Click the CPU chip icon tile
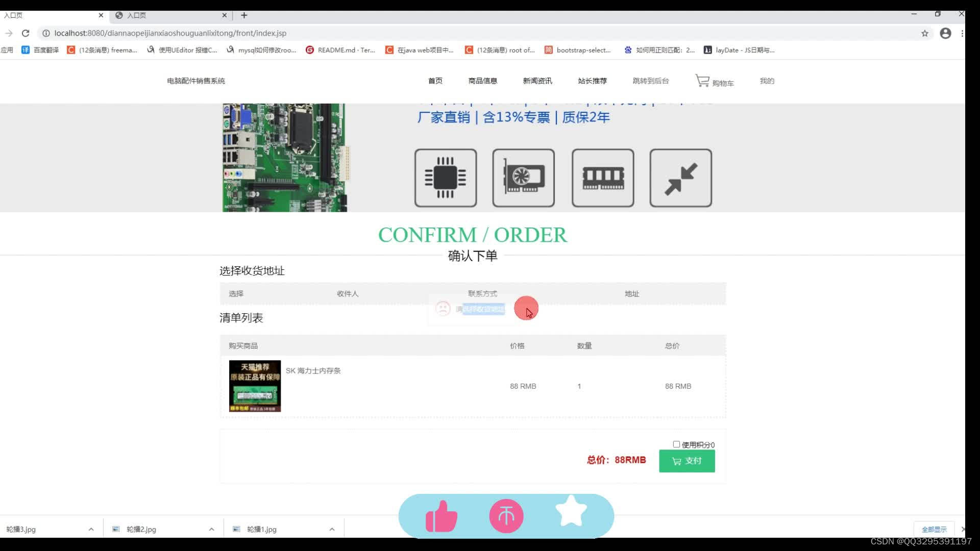 pos(446,178)
